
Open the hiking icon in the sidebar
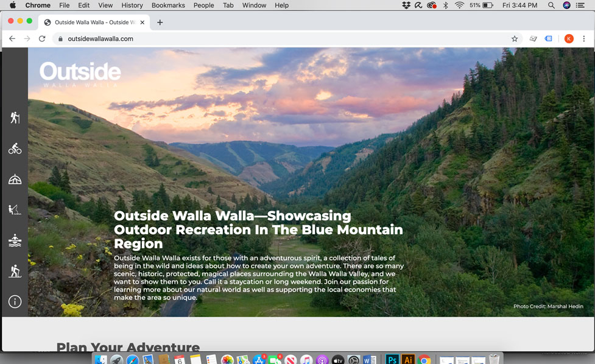click(15, 117)
